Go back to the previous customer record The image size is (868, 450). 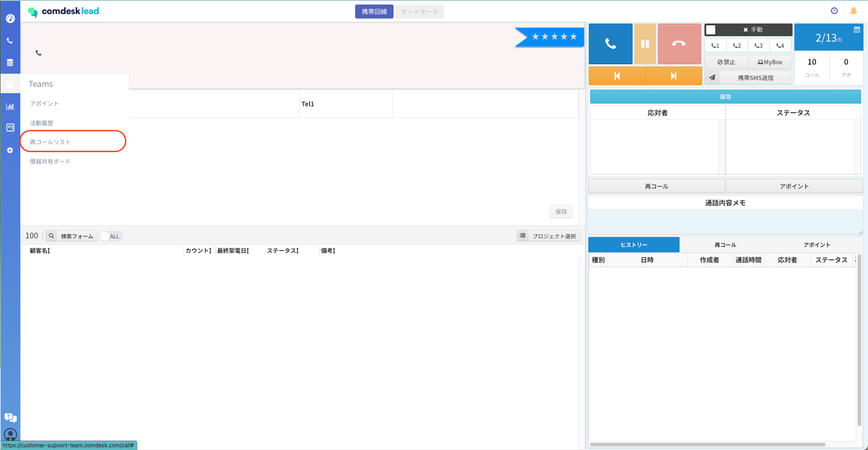point(617,76)
